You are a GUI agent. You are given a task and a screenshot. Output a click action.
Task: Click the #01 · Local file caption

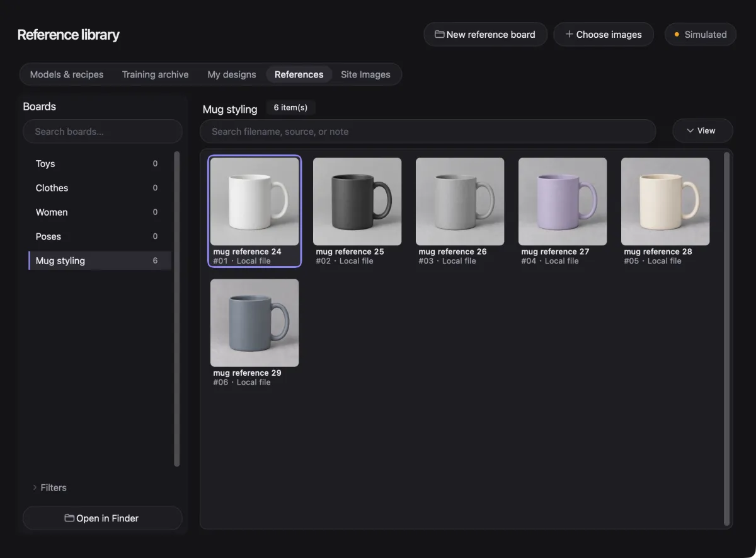coord(242,261)
